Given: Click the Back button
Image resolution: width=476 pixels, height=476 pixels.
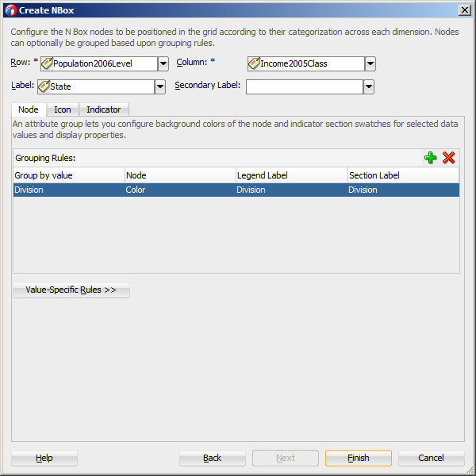Looking at the screenshot, I should pyautogui.click(x=212, y=458).
